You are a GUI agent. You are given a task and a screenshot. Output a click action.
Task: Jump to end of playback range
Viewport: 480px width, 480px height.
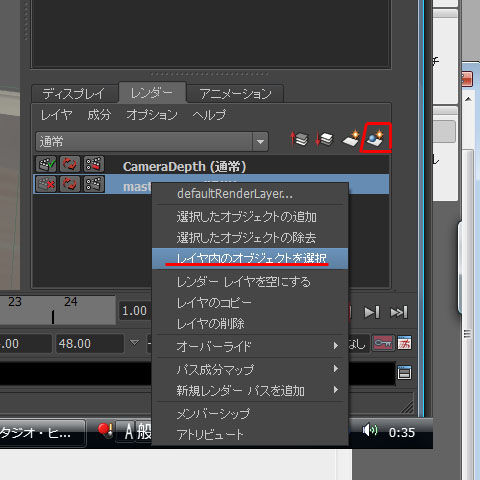pyautogui.click(x=399, y=312)
